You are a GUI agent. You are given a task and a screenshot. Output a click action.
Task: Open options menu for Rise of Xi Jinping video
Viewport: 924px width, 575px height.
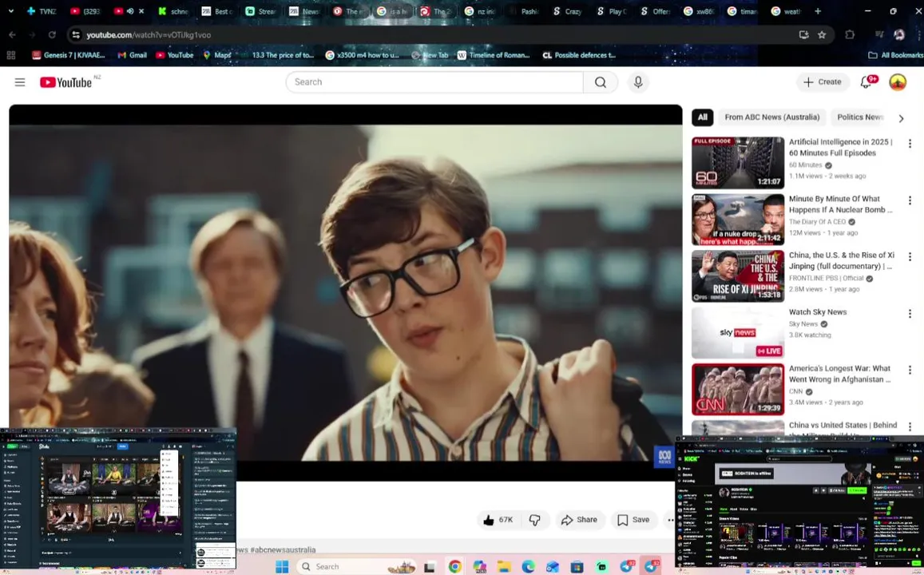point(910,257)
